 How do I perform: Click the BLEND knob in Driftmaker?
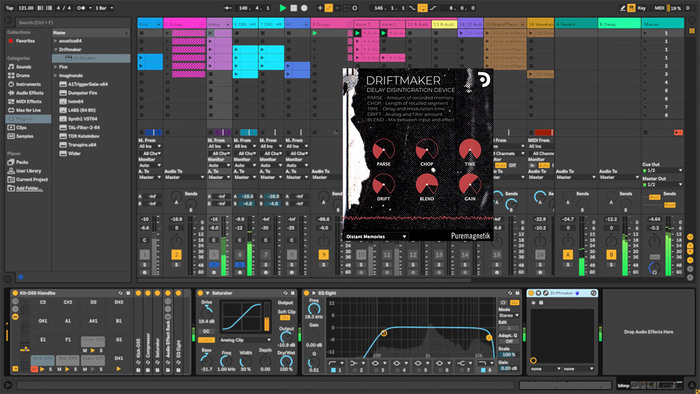coord(427,184)
